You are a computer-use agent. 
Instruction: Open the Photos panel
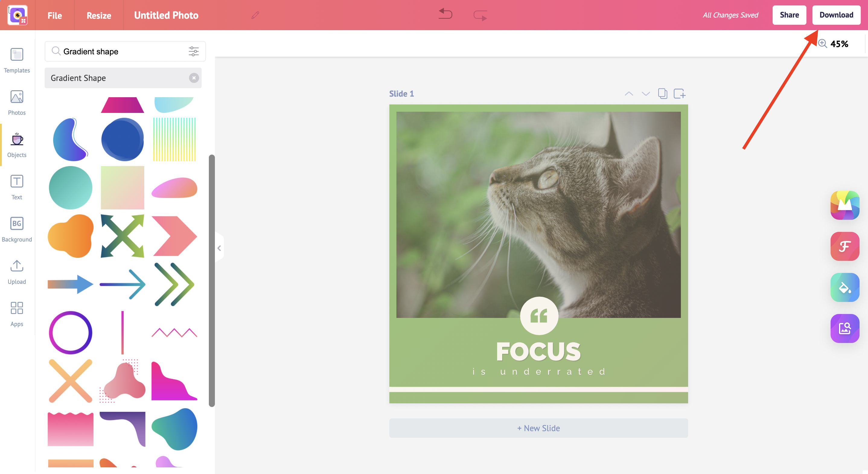pos(17,103)
